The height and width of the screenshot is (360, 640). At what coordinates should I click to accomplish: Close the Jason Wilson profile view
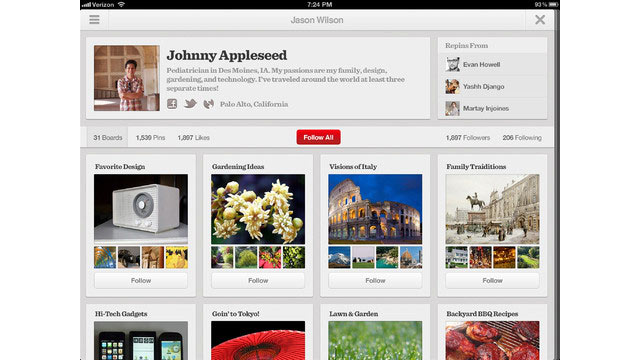coord(540,20)
